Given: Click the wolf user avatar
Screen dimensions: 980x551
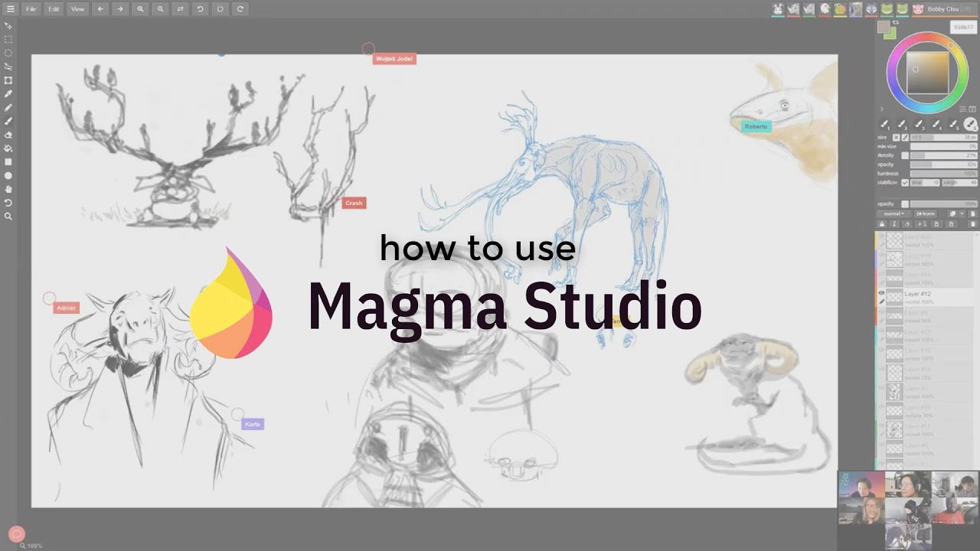Looking at the screenshot, I should 871,9.
